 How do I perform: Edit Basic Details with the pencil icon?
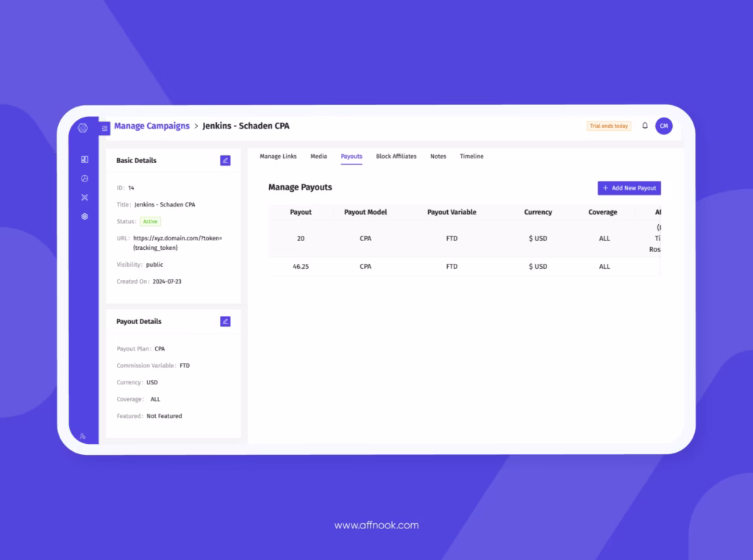coord(225,160)
